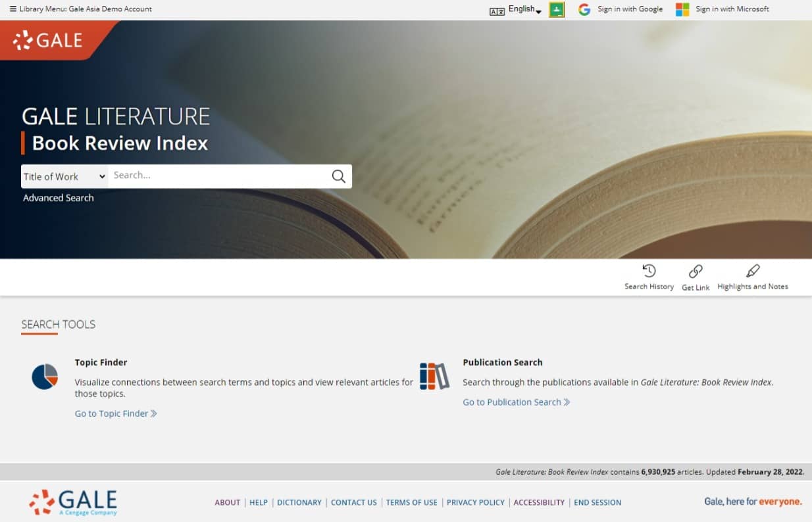Screen dimensions: 812x522
Task: Open the Title of Work search dropdown
Action: pyautogui.click(x=64, y=176)
